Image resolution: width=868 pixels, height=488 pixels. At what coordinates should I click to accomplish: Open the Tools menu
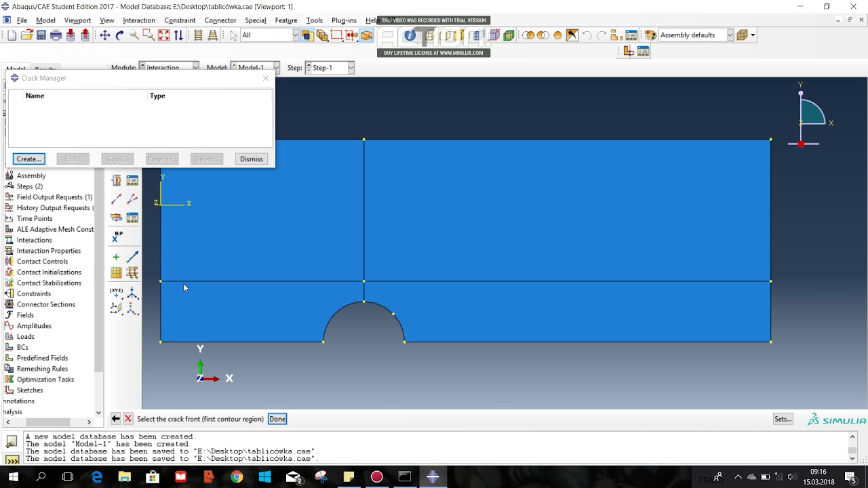click(314, 20)
